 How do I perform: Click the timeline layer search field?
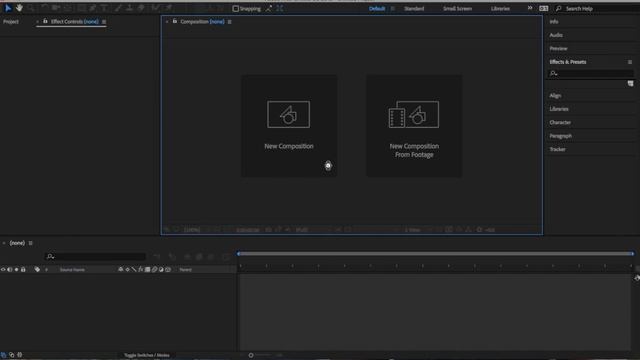pos(95,256)
